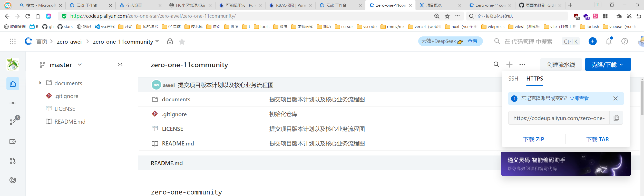Open .gitignore in file list

174,114
